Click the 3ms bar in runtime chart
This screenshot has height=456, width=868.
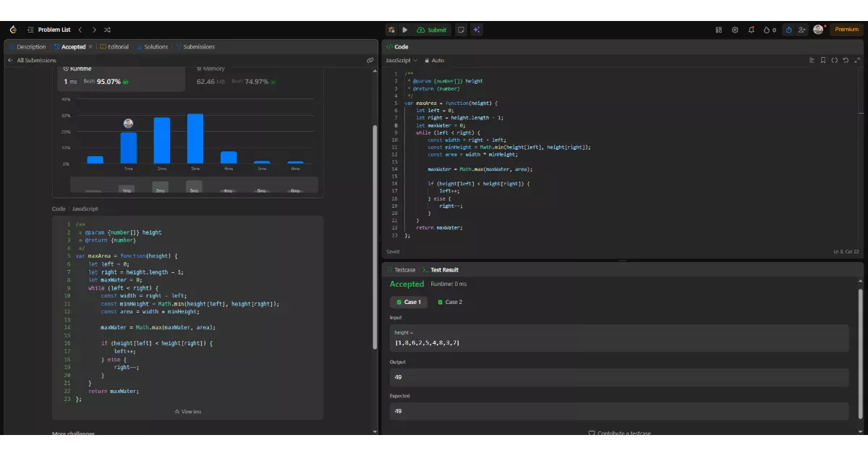[195, 139]
